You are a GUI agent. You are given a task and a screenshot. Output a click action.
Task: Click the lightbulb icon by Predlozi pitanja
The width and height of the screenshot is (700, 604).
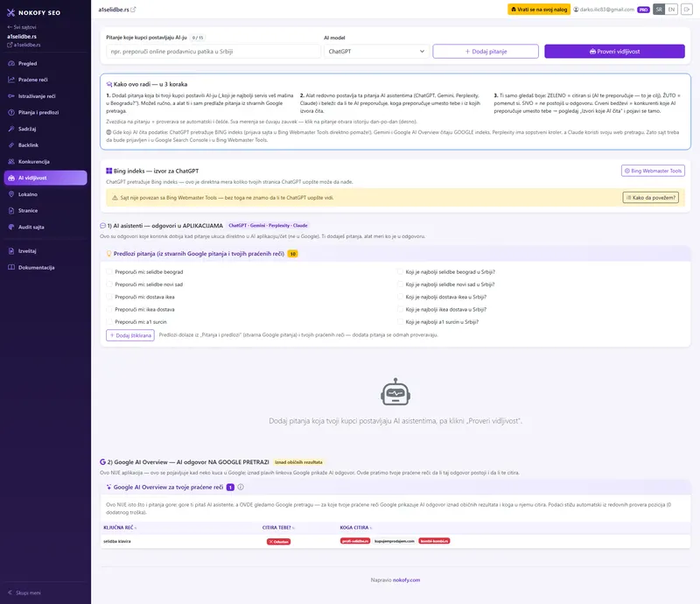pos(108,253)
